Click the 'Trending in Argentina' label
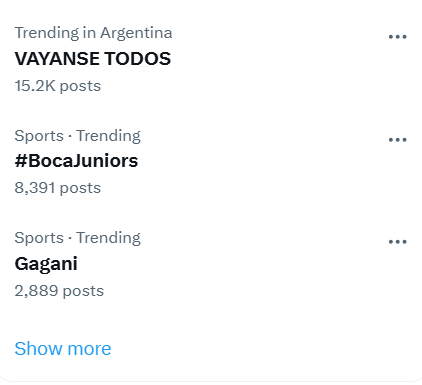Viewport: 422px width, 385px height. (93, 33)
